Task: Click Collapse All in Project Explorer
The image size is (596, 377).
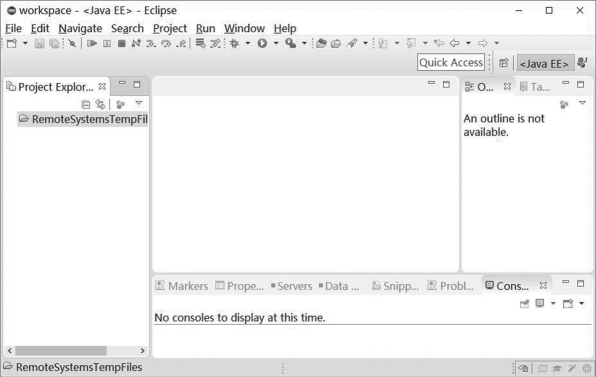Action: (x=86, y=104)
